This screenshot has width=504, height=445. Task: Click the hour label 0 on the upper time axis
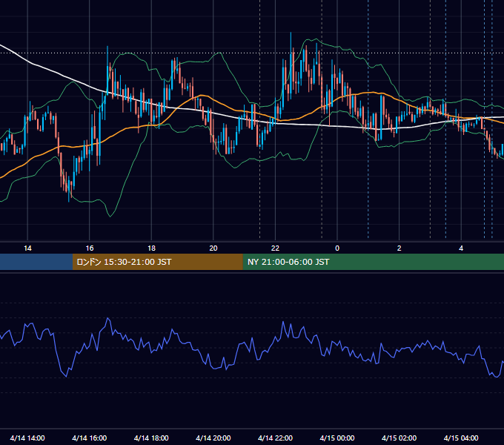pyautogui.click(x=337, y=248)
